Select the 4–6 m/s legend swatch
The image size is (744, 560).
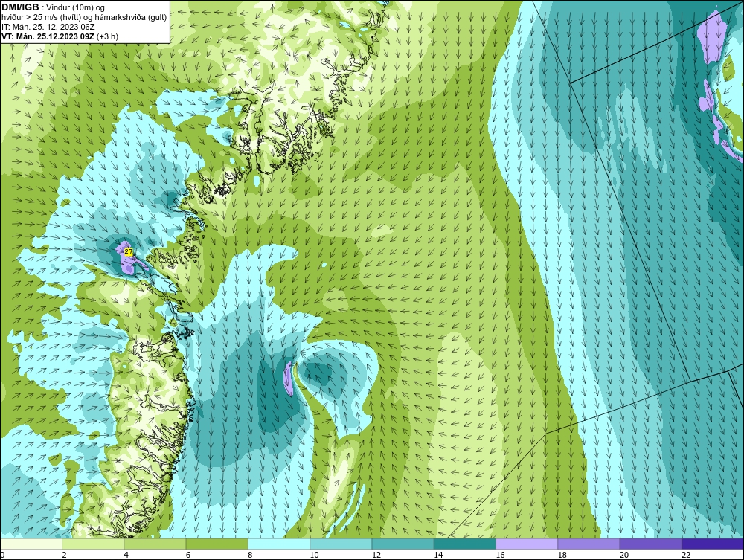(155, 544)
